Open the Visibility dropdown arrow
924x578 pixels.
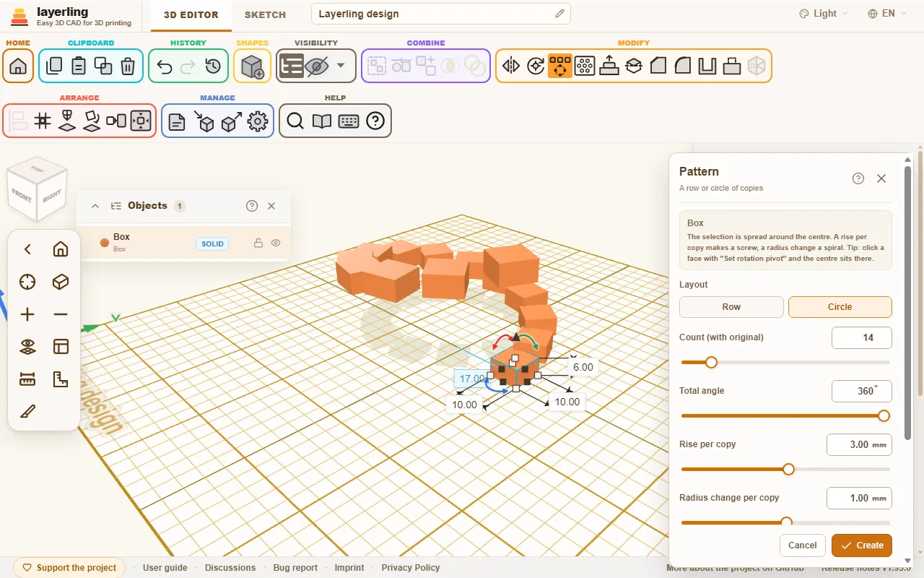pyautogui.click(x=341, y=66)
